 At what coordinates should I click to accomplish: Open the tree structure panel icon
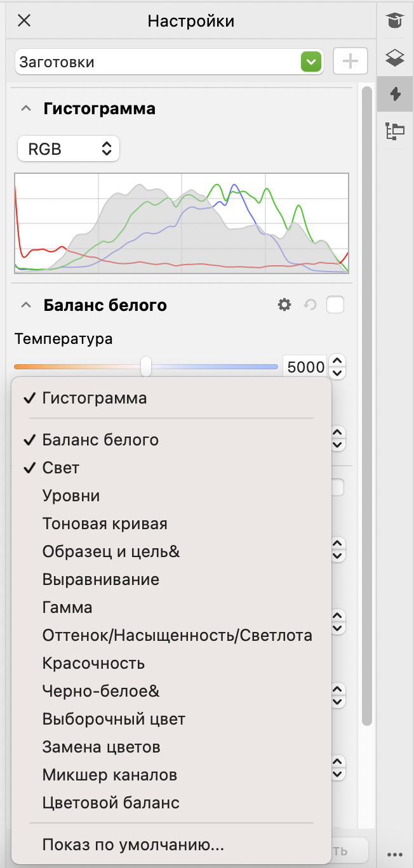tap(395, 131)
